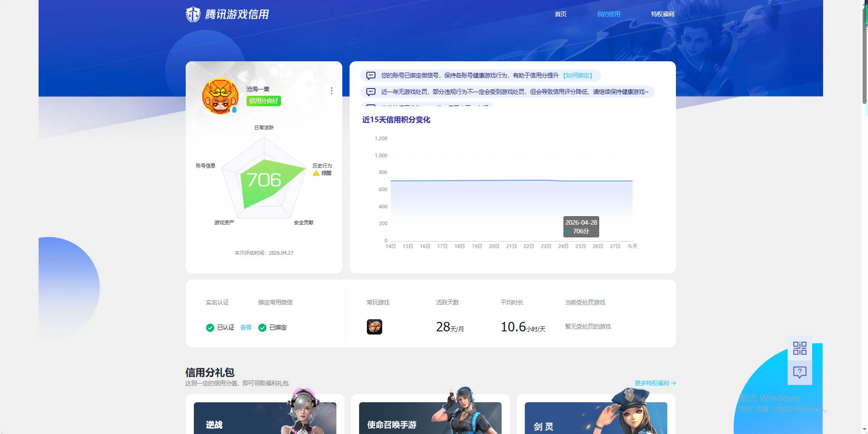Viewport: 868px width, 434px height.
Task: Open the 特权福利 navigation tab
Action: (x=662, y=14)
